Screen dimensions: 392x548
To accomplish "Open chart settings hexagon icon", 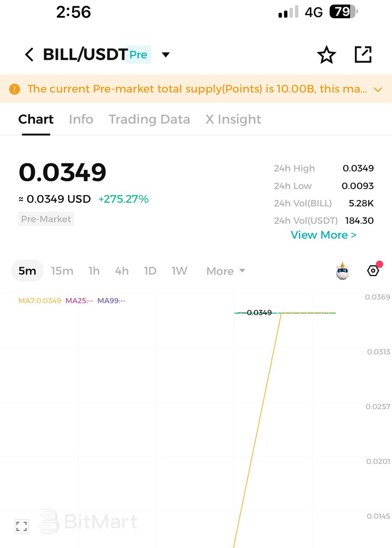I will point(373,270).
